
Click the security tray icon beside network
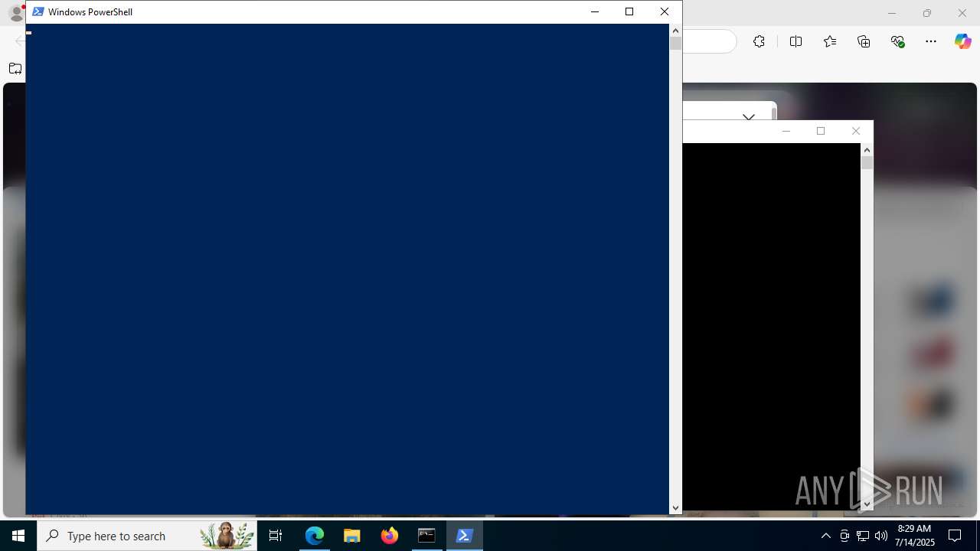point(844,536)
